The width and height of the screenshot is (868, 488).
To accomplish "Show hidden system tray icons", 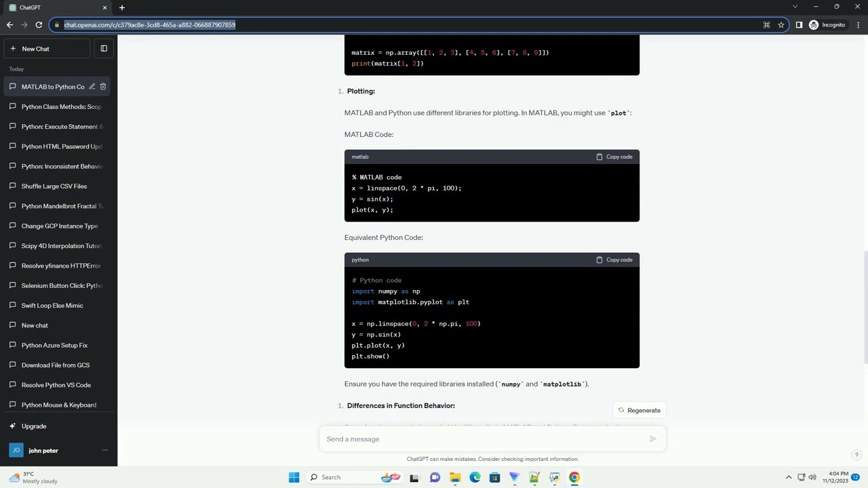I will pos(789,477).
